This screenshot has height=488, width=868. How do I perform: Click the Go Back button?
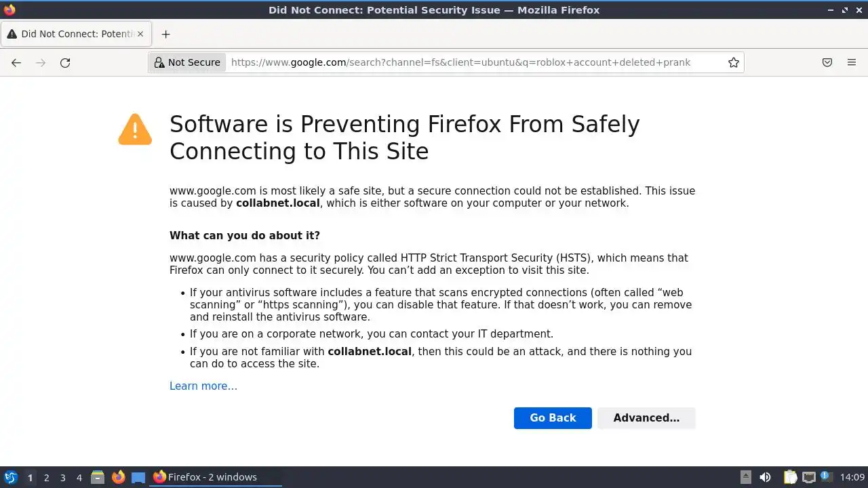click(x=553, y=418)
